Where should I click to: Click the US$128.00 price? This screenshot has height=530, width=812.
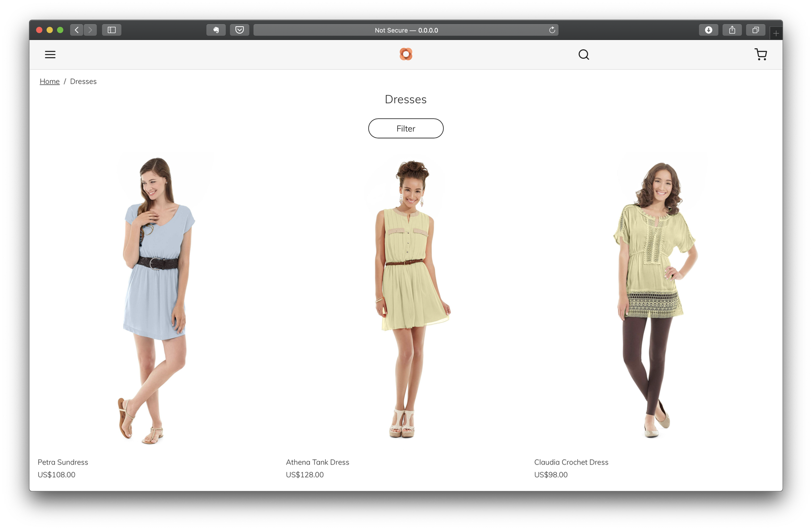pyautogui.click(x=305, y=475)
